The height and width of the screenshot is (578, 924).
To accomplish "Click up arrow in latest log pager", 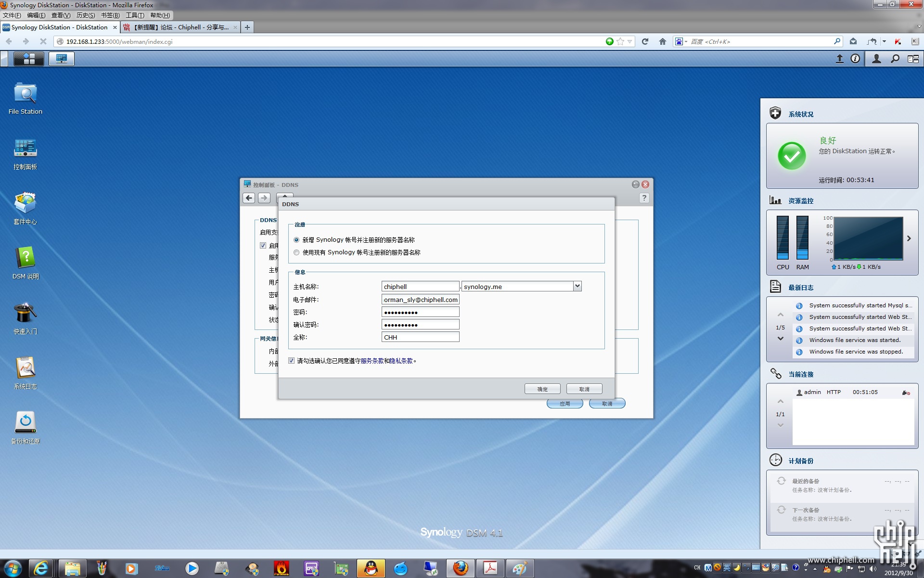I will 781,315.
